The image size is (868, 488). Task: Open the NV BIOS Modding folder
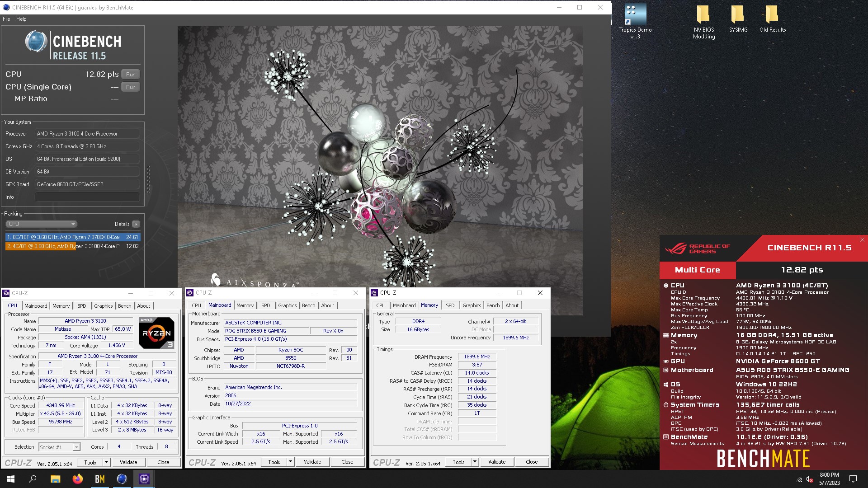(704, 21)
